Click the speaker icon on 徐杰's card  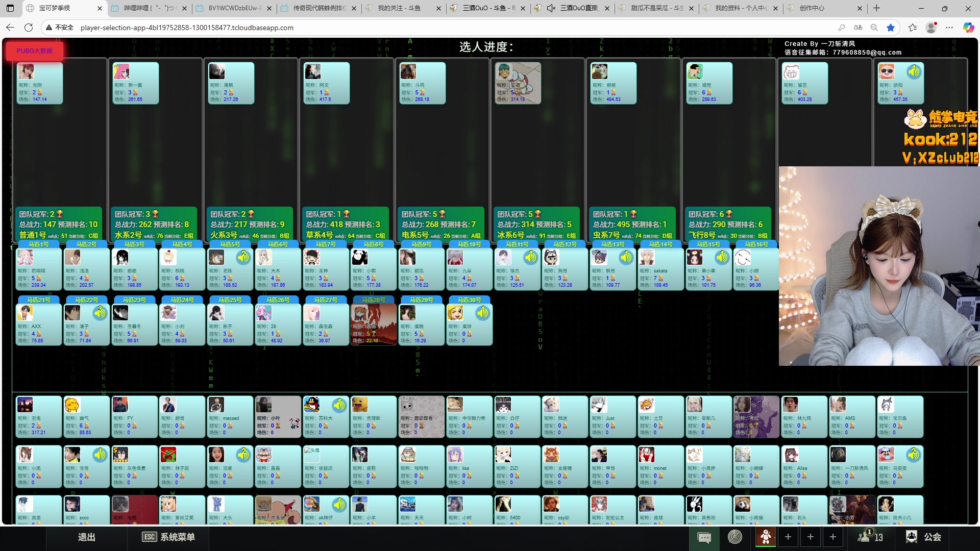(531, 257)
